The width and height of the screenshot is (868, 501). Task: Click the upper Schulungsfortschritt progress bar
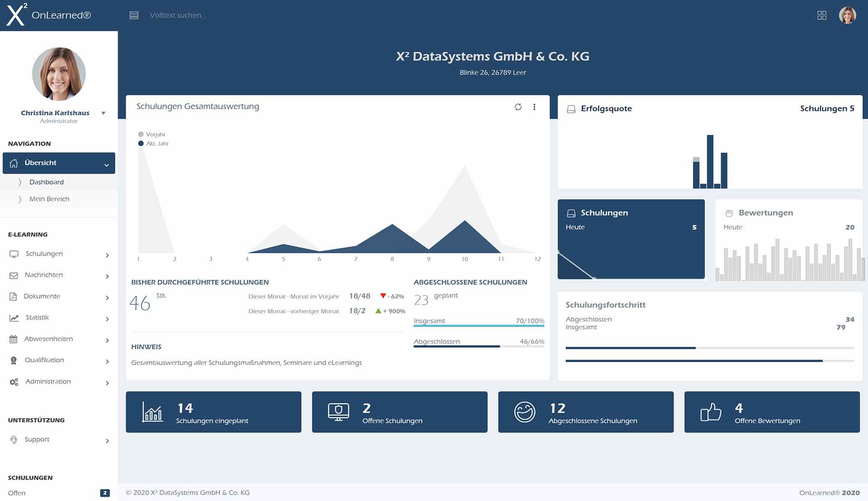coord(710,348)
